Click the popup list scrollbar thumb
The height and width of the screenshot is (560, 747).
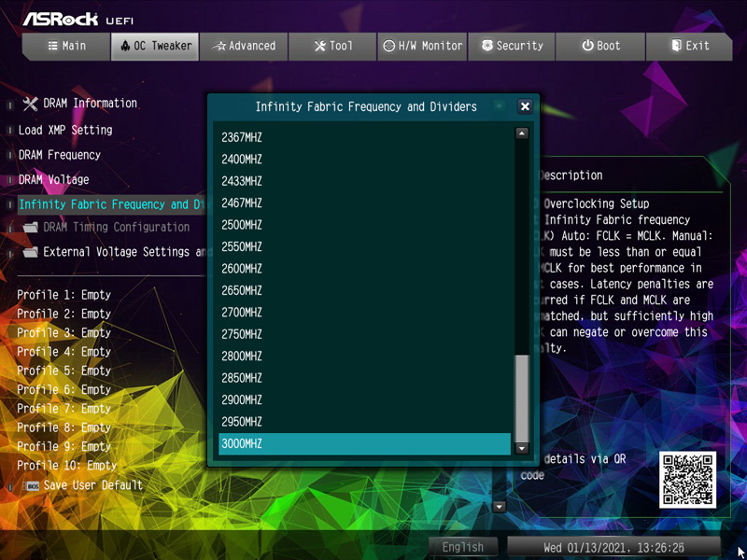[522, 399]
